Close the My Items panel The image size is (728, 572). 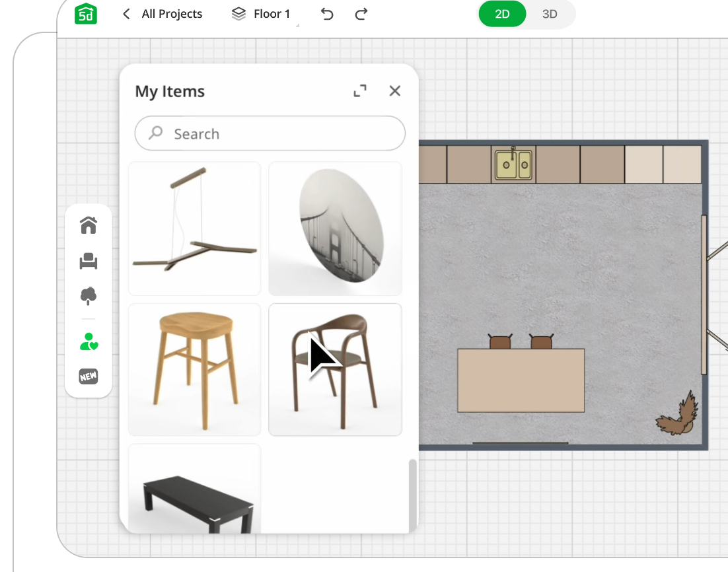coord(395,91)
